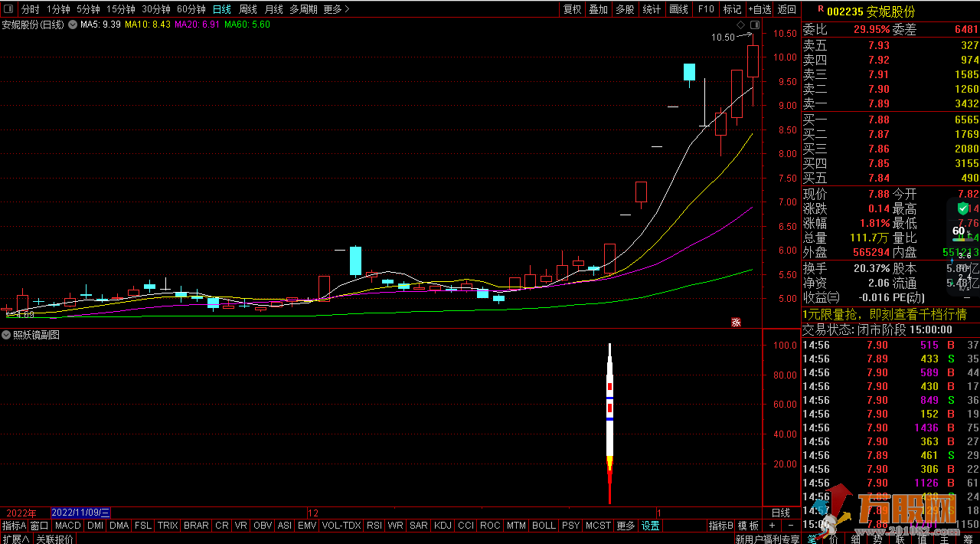
Task: Apply the OBV indicator
Action: [x=263, y=526]
